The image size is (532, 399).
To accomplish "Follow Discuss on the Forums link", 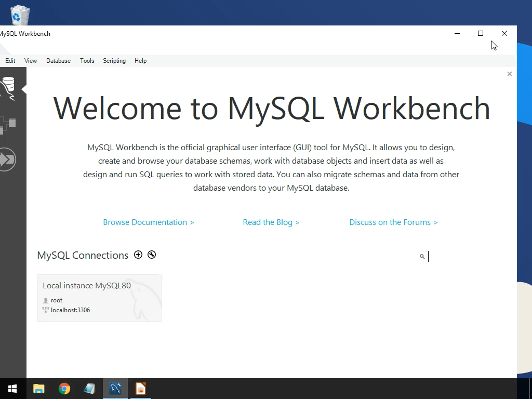I will pyautogui.click(x=394, y=222).
